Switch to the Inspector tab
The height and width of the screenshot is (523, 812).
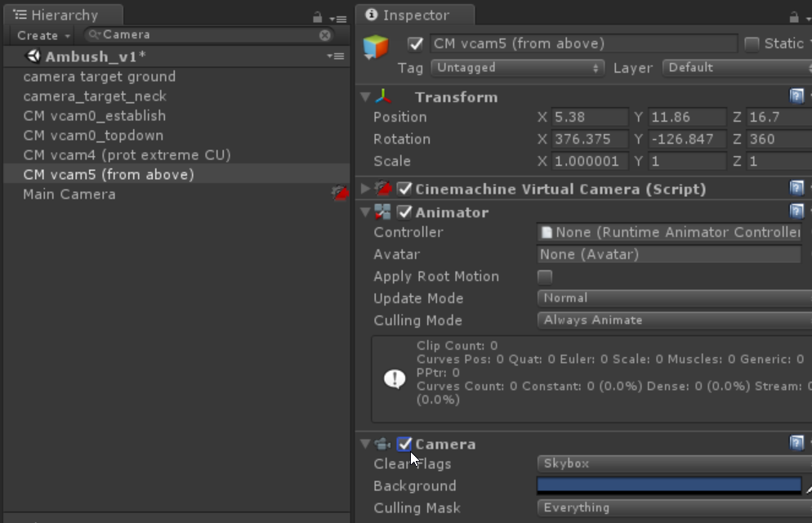pos(417,15)
